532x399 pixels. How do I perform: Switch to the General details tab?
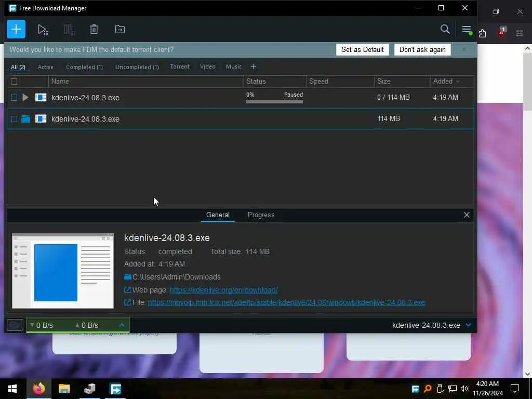[218, 215]
